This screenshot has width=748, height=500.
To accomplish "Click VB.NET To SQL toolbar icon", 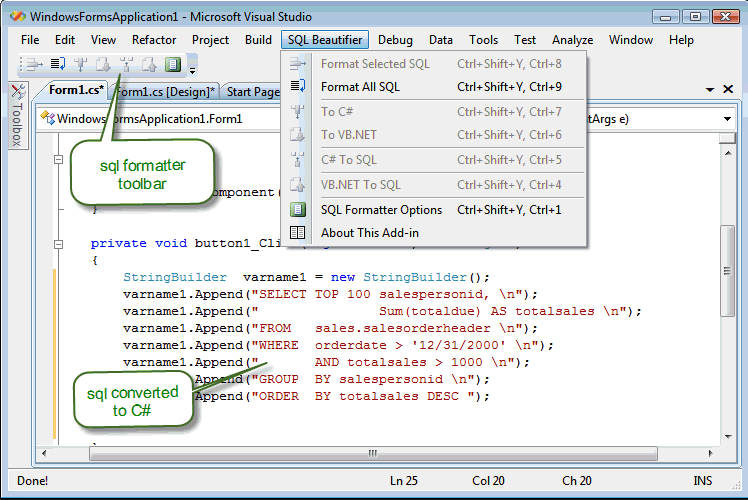I will [149, 64].
